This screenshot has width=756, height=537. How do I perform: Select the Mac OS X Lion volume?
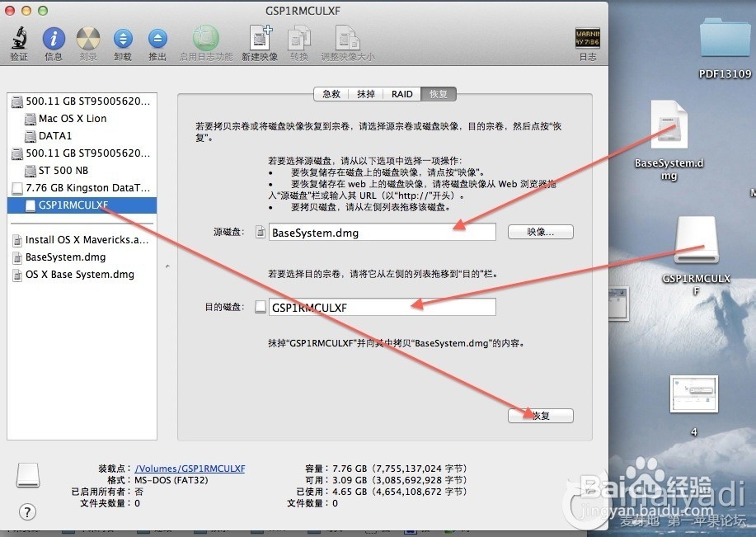tap(72, 119)
